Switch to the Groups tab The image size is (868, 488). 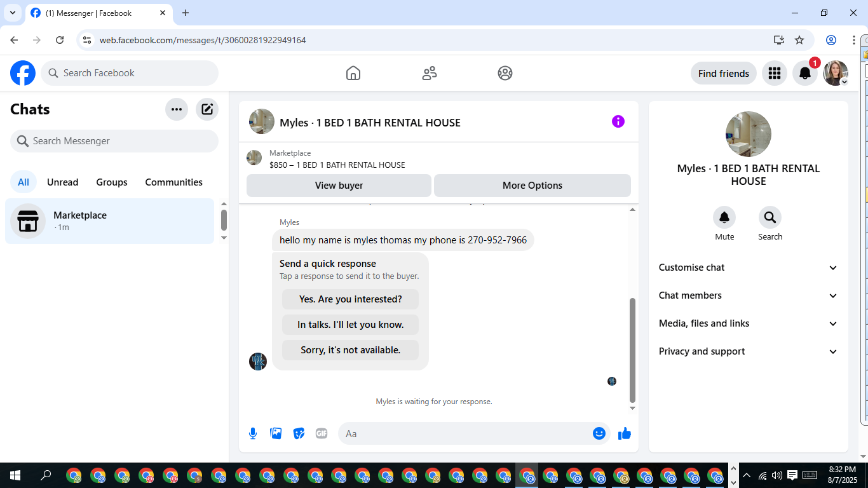[112, 182]
